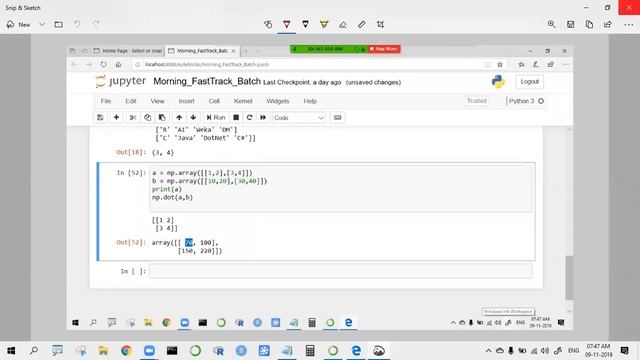The height and width of the screenshot is (360, 640).
Task: Click the jupyter logo
Action: point(120,81)
